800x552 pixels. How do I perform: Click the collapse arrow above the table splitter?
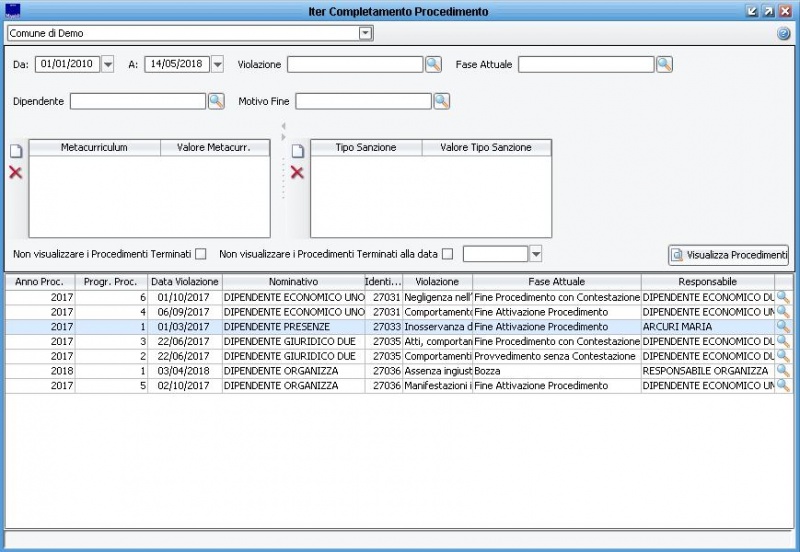[284, 126]
